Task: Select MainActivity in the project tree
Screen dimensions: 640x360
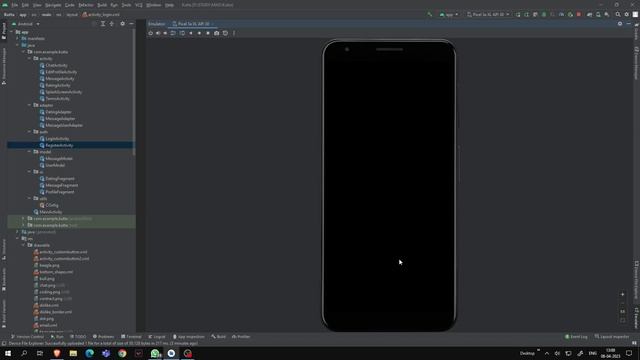Action: click(x=48, y=211)
